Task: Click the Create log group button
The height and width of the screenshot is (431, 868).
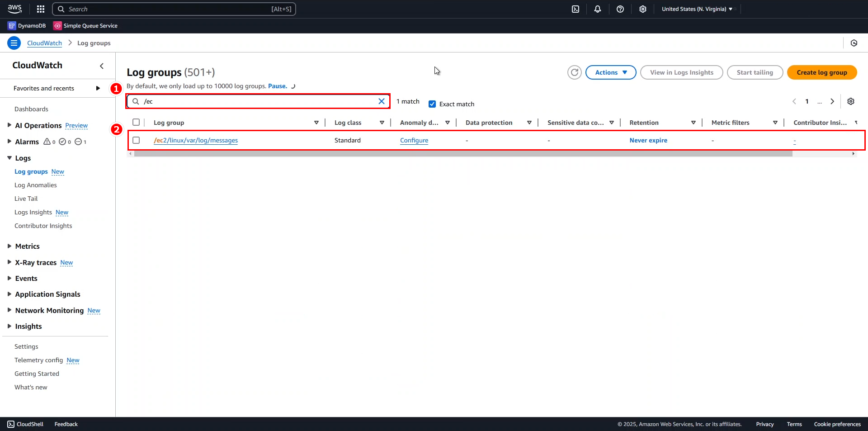Action: click(x=821, y=72)
